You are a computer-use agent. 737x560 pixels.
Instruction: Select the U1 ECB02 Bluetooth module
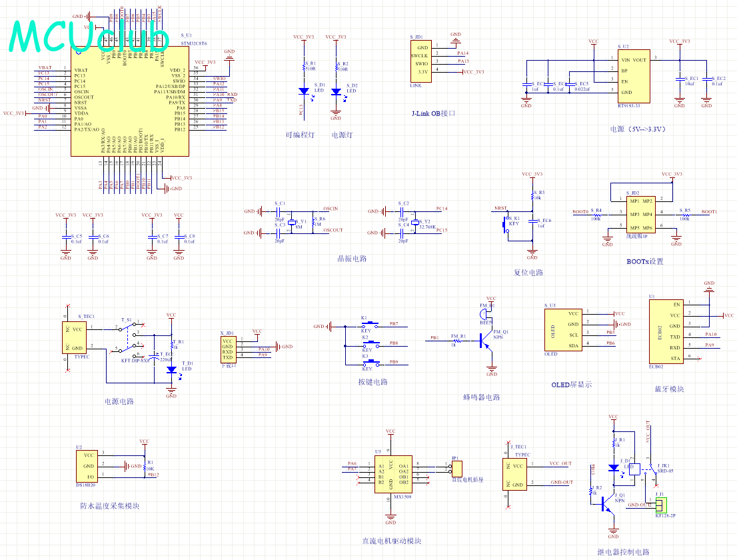pos(666,331)
